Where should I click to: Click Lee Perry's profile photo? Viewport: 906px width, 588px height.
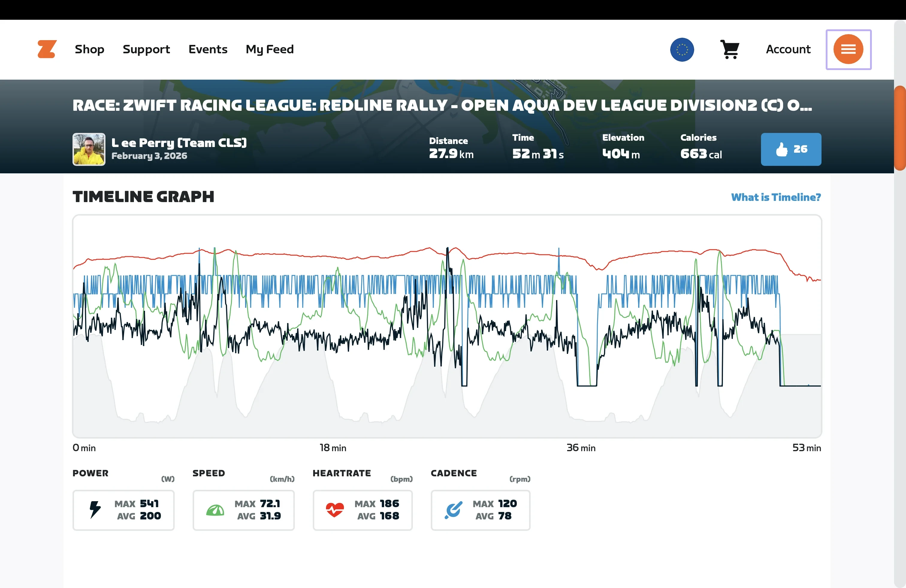89,149
